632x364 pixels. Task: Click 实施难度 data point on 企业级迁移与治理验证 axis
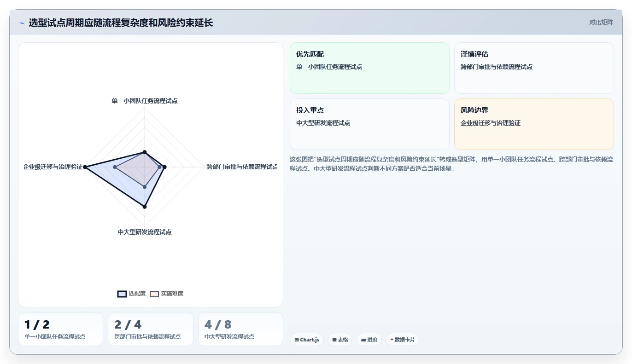[115, 167]
